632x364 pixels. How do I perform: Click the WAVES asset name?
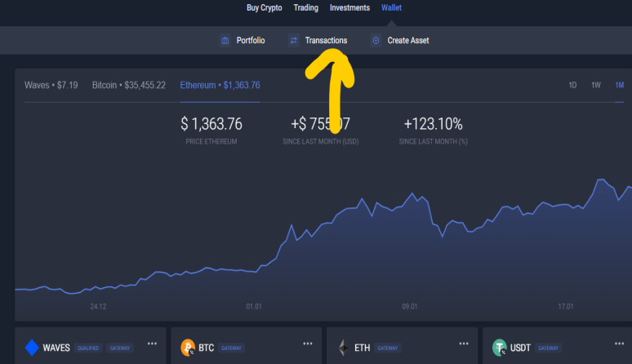(56, 348)
